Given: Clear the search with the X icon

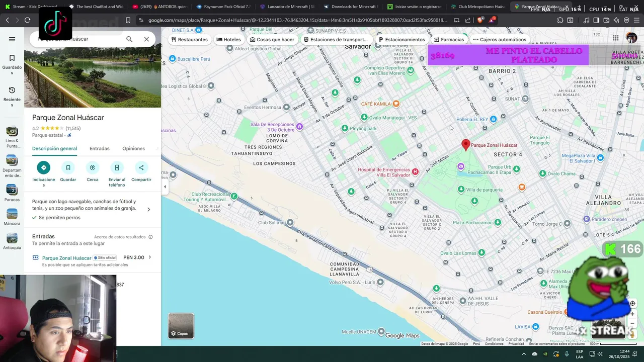Looking at the screenshot, I should [x=146, y=39].
